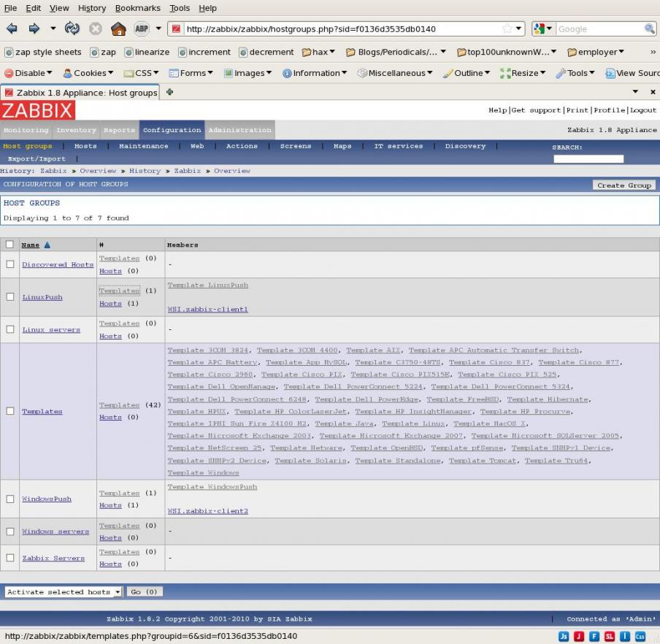Image resolution: width=660 pixels, height=644 pixels.
Task: Expand the Cookies developer toolbar menu
Action: pos(88,73)
